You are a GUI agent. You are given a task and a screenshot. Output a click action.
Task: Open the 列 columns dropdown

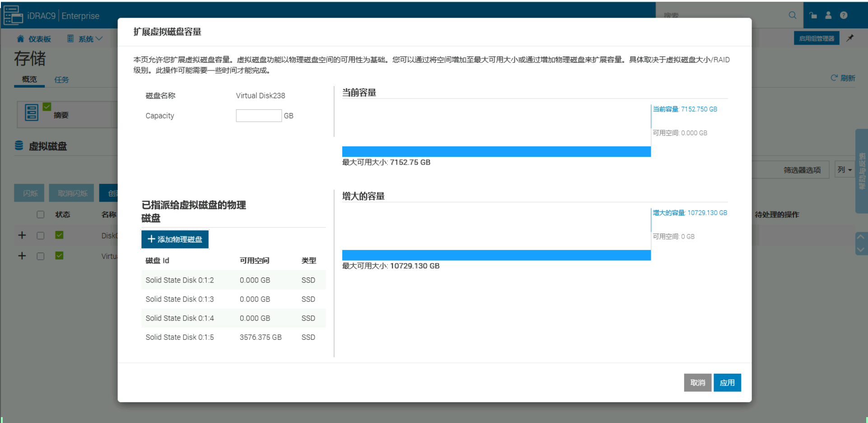(x=845, y=170)
